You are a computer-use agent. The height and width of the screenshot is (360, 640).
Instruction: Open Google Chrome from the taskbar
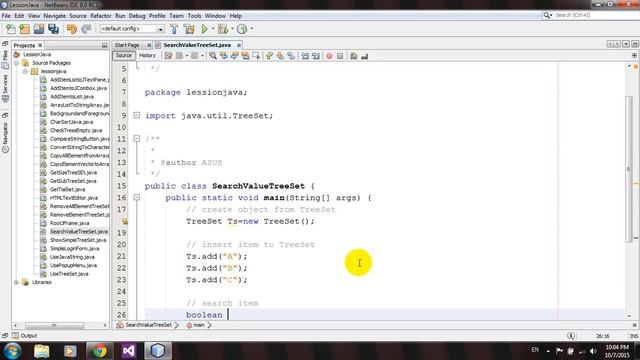tap(99, 351)
